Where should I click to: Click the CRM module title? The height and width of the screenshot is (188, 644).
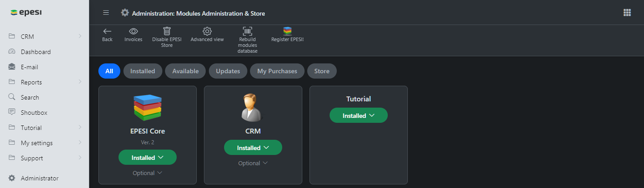(x=253, y=131)
